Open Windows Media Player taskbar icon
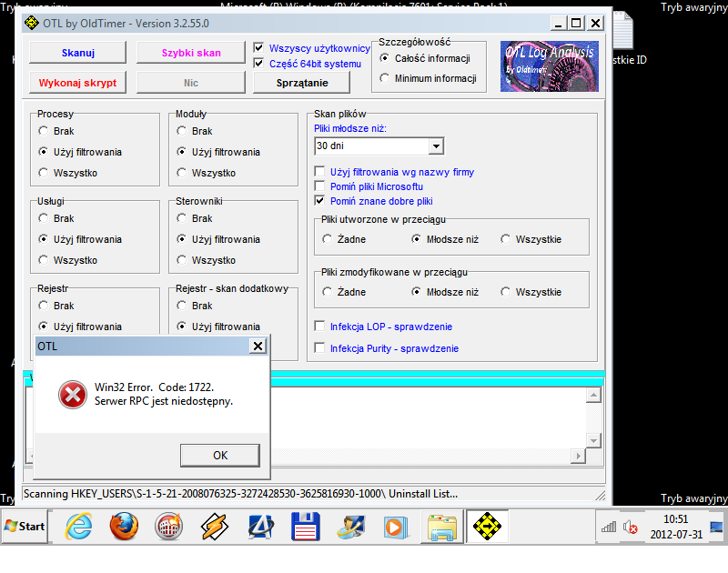 click(x=396, y=527)
